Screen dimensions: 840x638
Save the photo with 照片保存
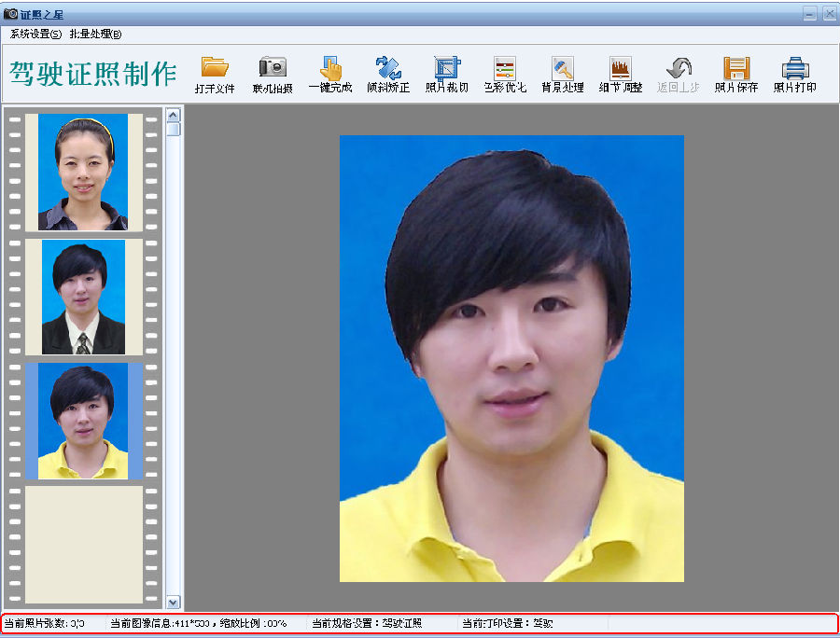pos(736,68)
